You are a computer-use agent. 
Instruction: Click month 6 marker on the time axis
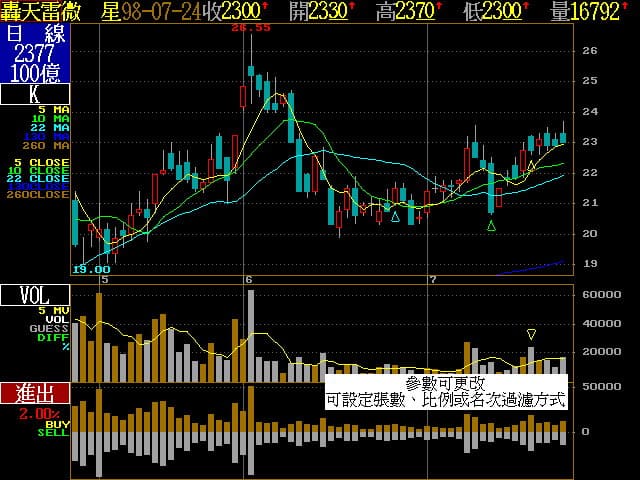(248, 279)
